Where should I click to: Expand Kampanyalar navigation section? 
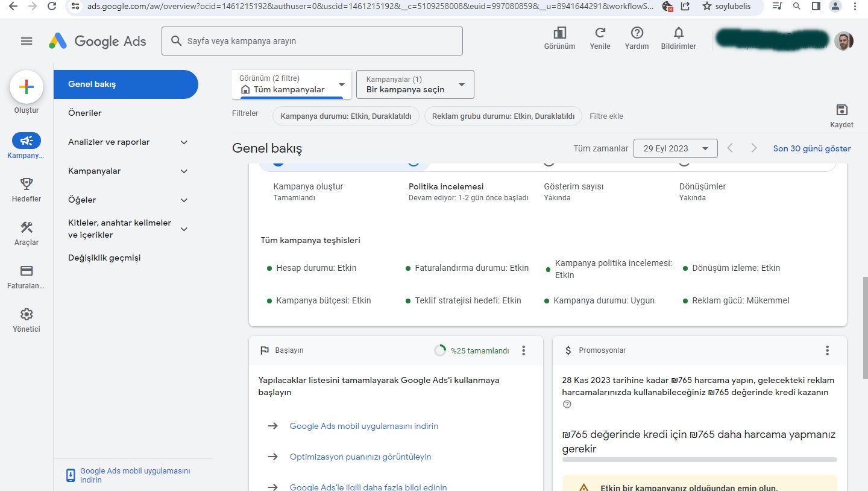pyautogui.click(x=184, y=171)
